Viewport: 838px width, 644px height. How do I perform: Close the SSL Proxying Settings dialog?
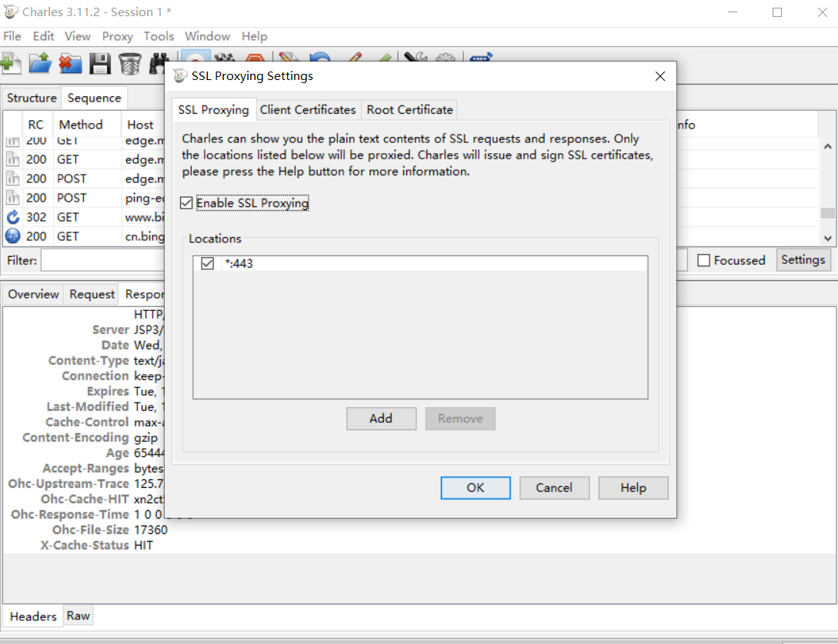660,76
